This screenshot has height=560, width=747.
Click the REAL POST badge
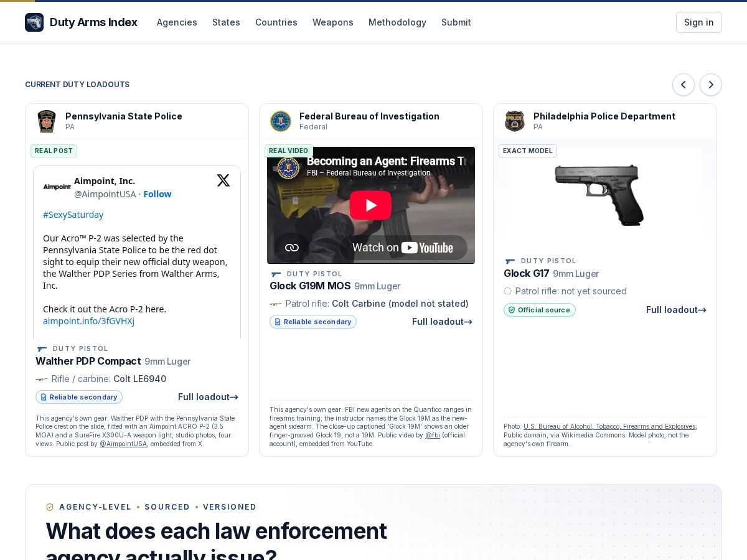[x=54, y=151]
